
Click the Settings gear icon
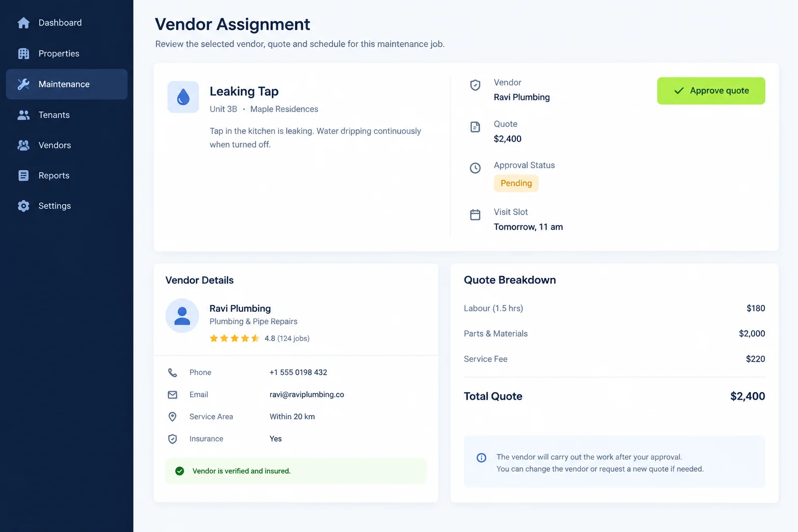23,206
